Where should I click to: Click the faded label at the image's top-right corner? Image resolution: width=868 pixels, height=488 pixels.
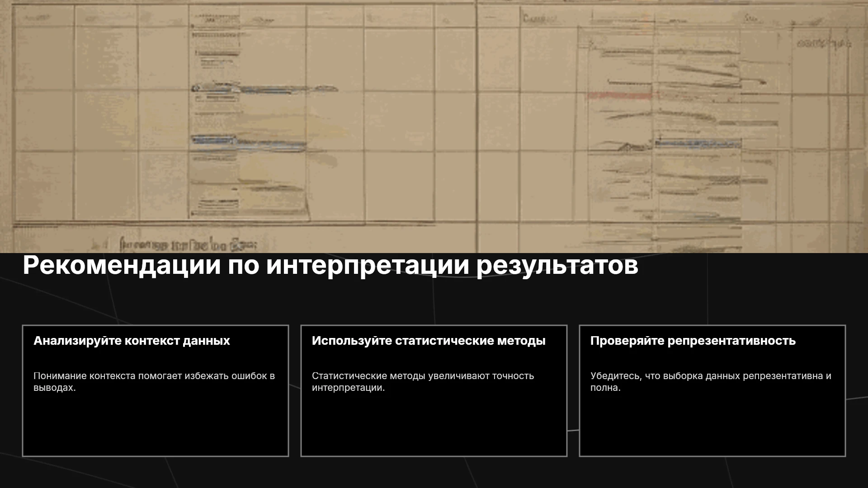(x=824, y=44)
